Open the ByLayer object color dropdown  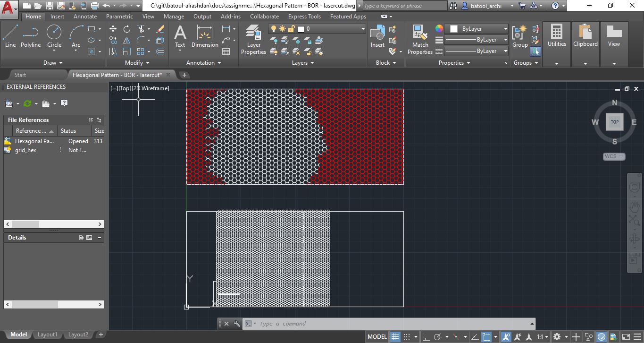click(478, 29)
